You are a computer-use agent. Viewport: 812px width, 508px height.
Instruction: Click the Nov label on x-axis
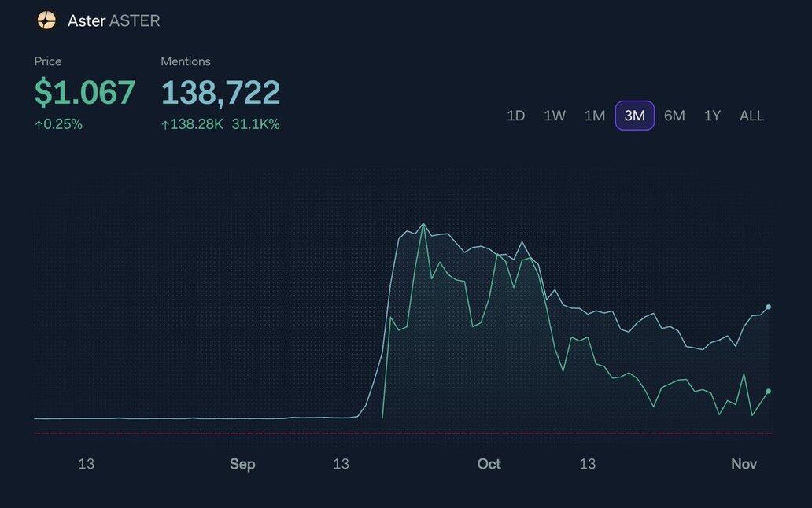(x=744, y=464)
